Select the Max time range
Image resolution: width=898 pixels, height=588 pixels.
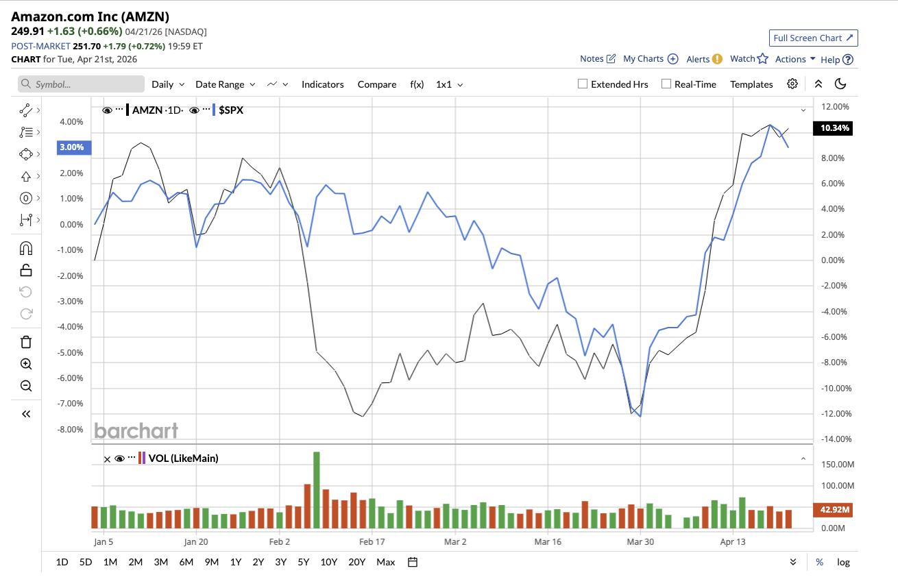pyautogui.click(x=386, y=562)
